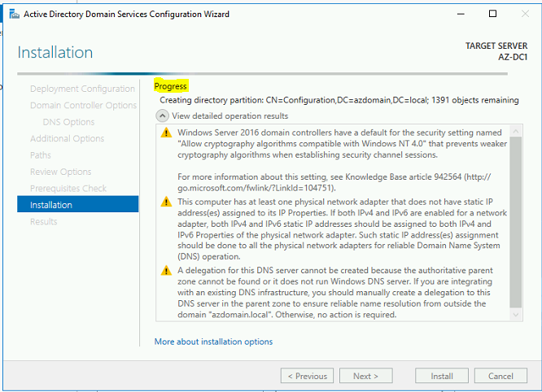Image resolution: width=542 pixels, height=392 pixels.
Task: Click scroll down arrow in results box
Action: click(516, 315)
